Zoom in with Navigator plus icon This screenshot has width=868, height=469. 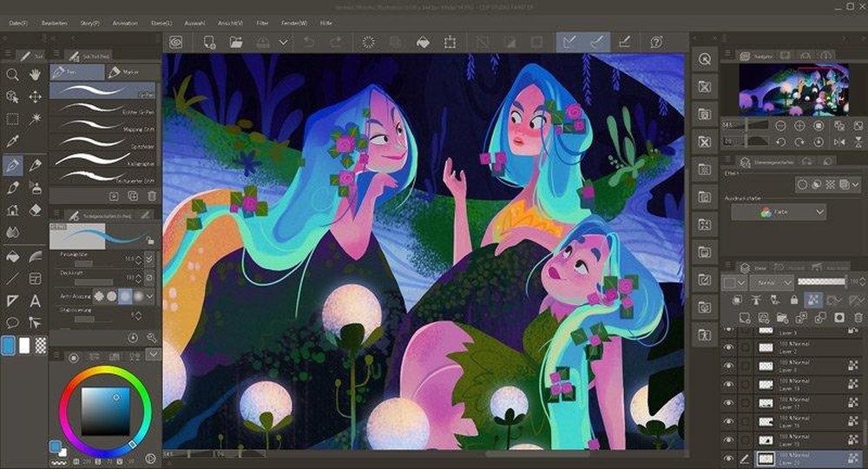[799, 126]
